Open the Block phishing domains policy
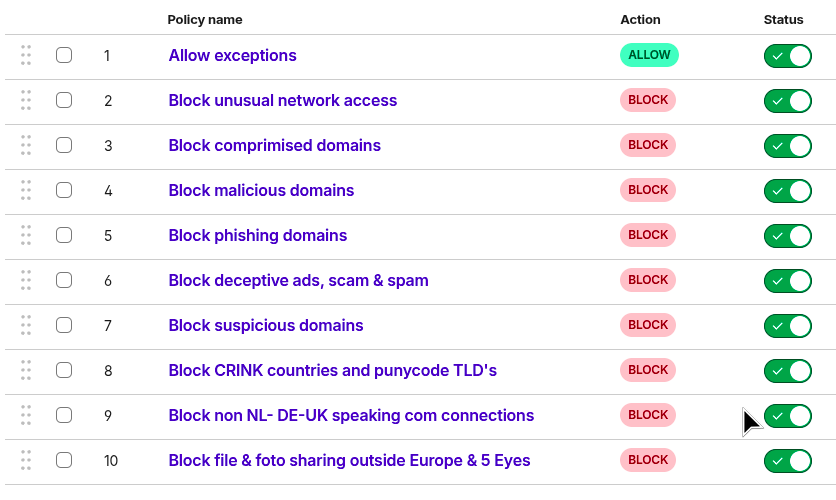The height and width of the screenshot is (500, 836). pos(258,235)
